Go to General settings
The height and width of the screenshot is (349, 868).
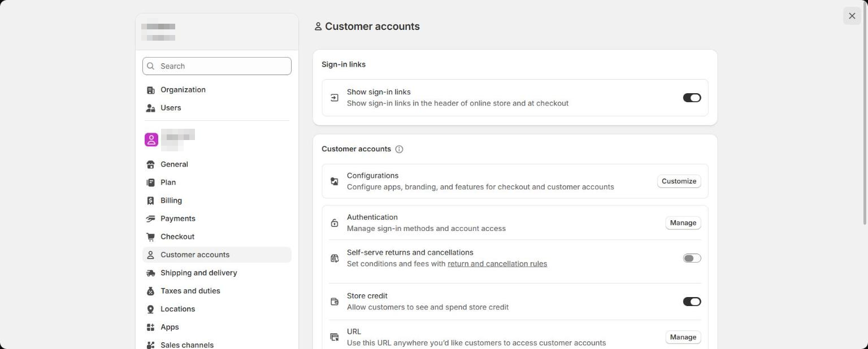pos(217,164)
